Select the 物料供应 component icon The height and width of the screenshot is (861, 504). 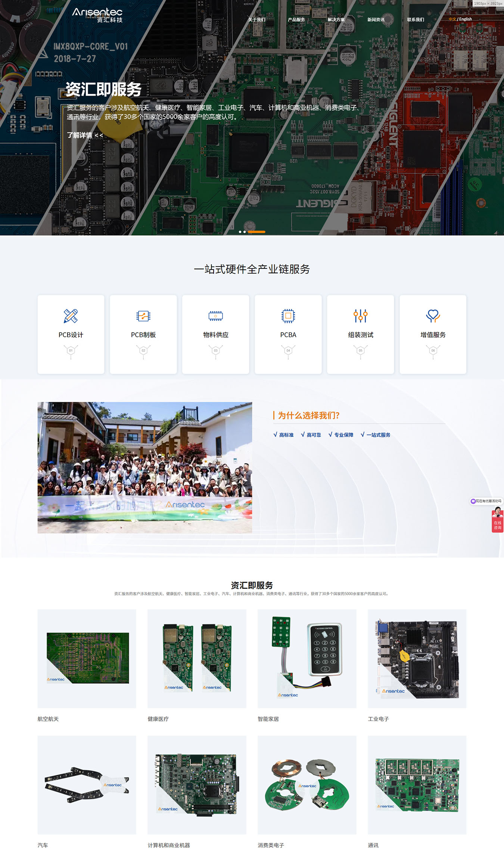215,316
